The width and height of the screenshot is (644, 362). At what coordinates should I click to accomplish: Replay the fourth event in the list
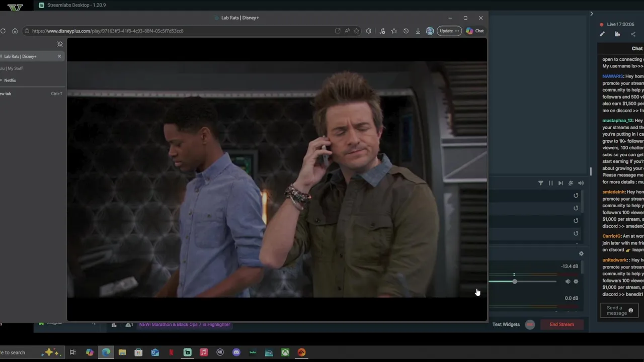click(x=576, y=233)
